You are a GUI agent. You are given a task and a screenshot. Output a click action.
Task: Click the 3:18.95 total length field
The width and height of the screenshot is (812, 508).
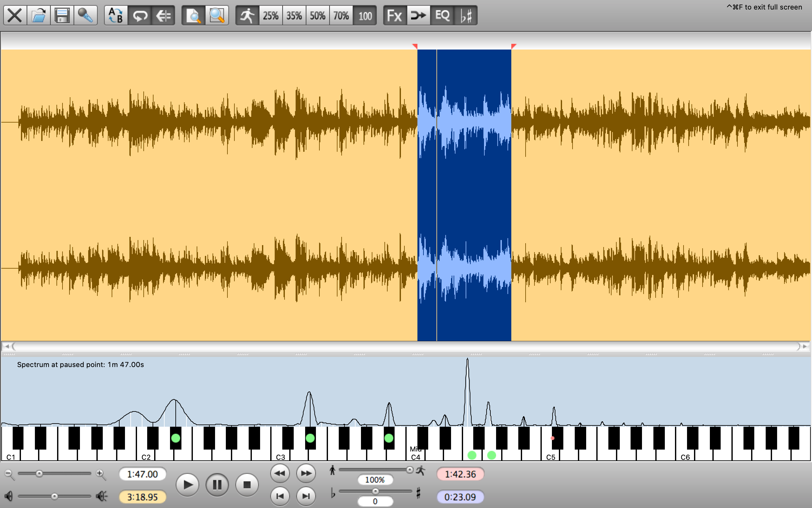[x=143, y=497]
